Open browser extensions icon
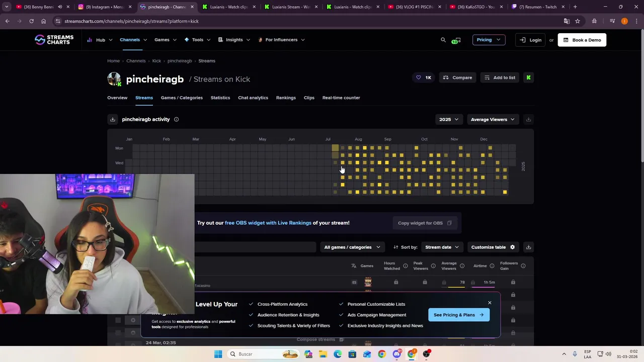This screenshot has height=362, width=644. [x=594, y=21]
